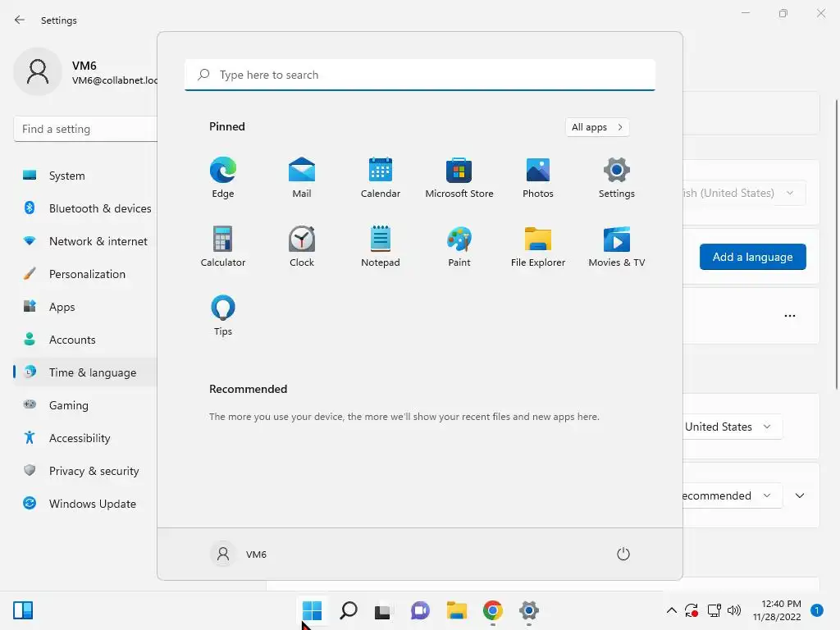840x630 pixels.
Task: Open network status in system tray
Action: point(714,610)
